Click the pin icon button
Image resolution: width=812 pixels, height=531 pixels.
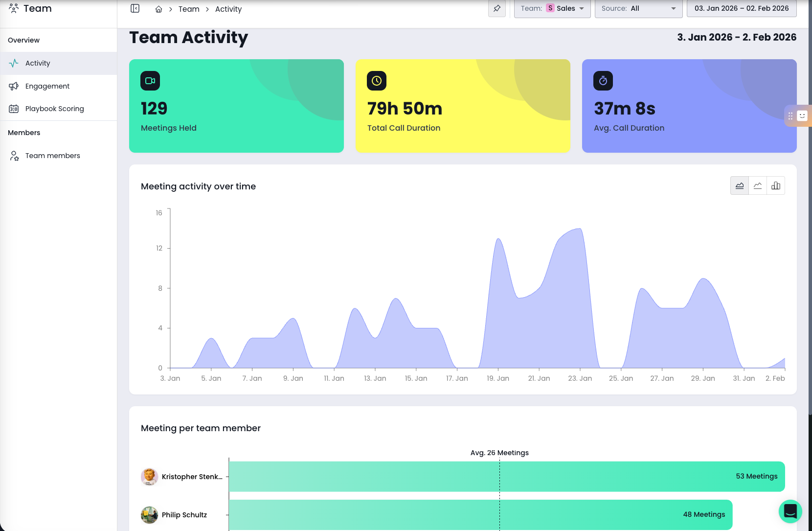click(x=496, y=9)
